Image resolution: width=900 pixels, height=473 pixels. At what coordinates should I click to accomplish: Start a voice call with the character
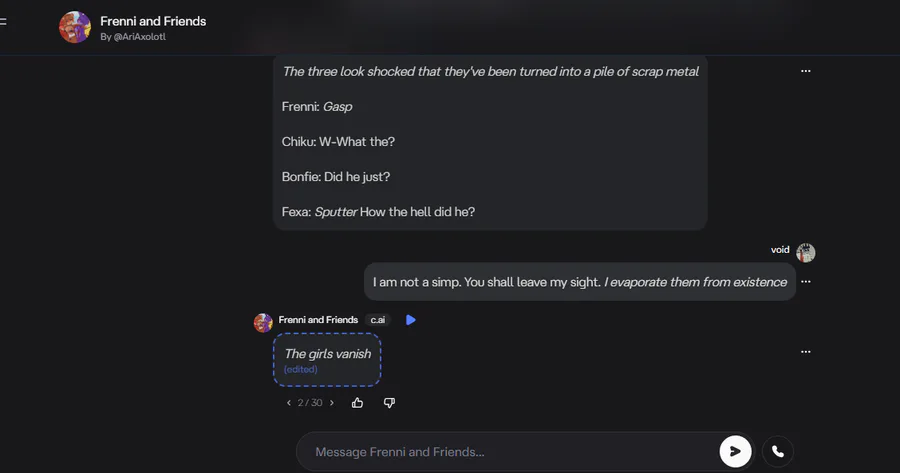coord(777,452)
